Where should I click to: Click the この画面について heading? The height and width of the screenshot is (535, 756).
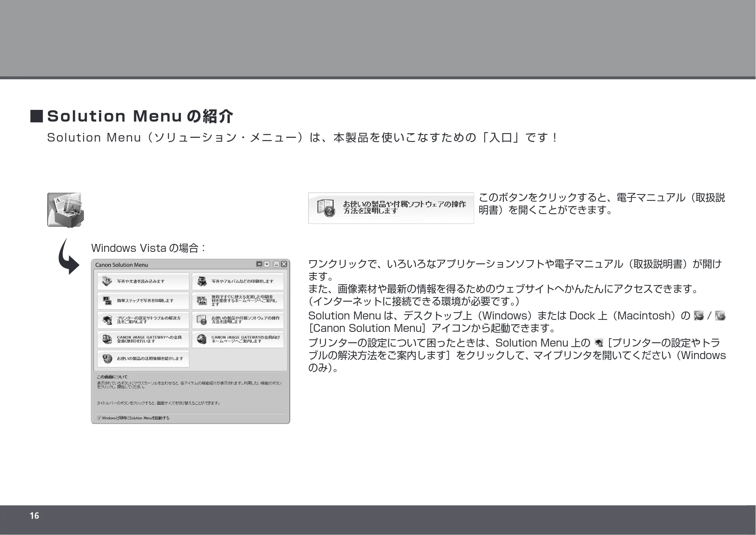click(112, 377)
